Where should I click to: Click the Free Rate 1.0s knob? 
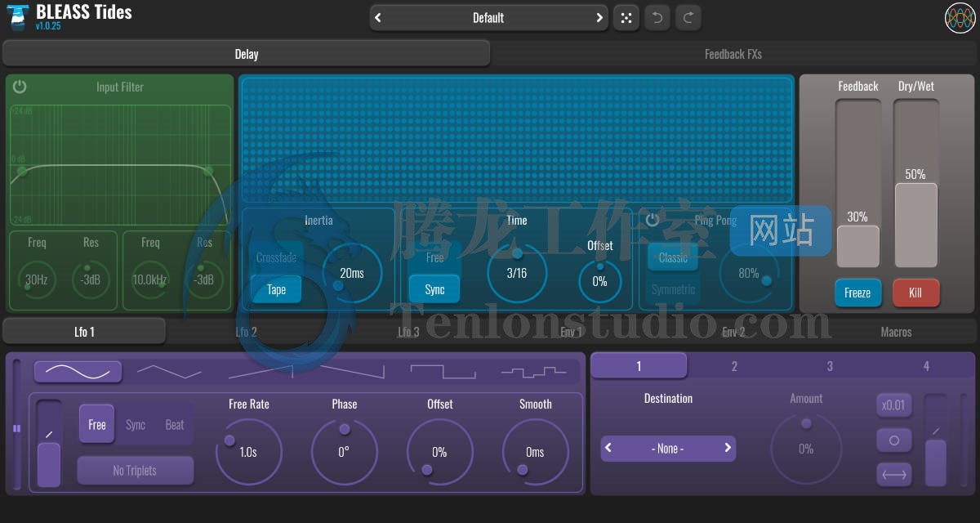(248, 452)
